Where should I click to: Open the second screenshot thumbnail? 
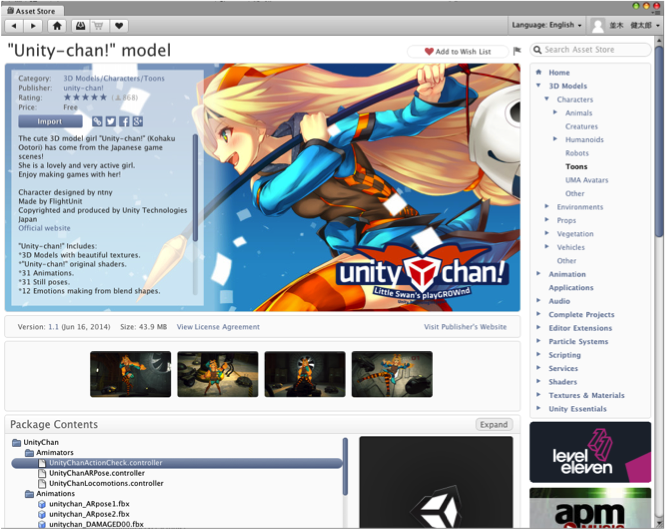pos(218,374)
